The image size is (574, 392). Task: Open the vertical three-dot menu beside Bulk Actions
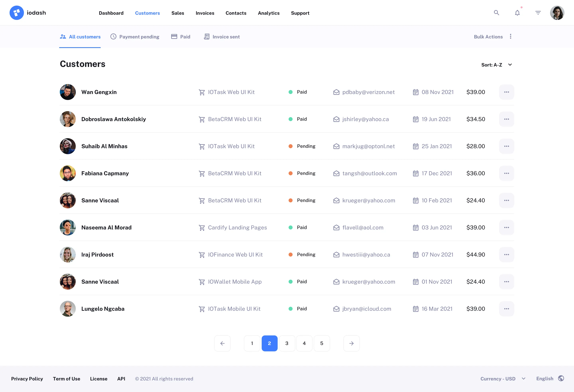click(x=511, y=36)
